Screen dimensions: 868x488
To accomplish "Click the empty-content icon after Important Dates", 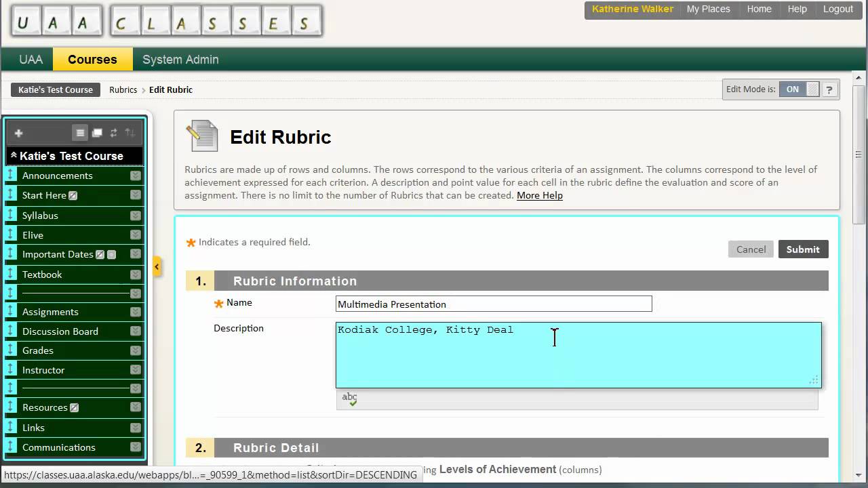I will pos(112,255).
